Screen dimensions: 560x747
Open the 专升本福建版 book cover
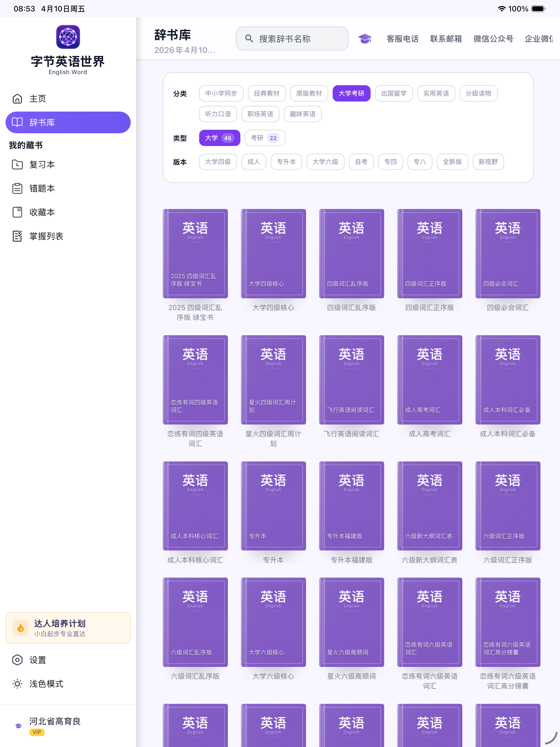pos(351,506)
